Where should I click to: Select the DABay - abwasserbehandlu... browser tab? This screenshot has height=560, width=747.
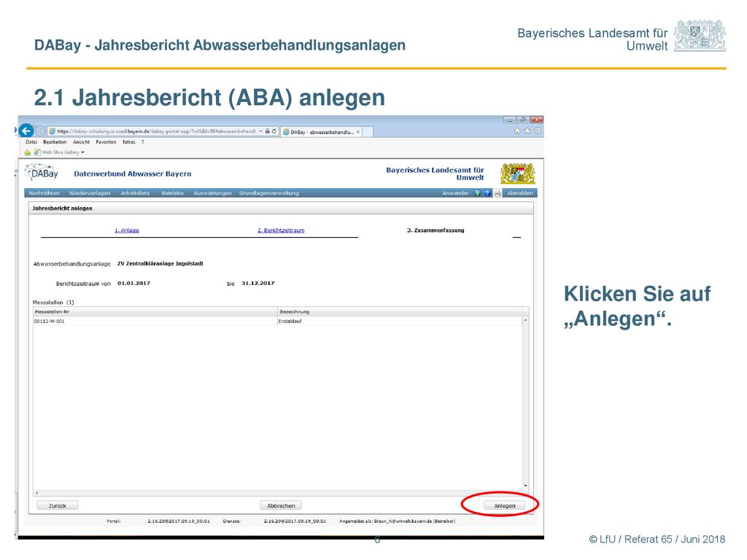click(322, 132)
